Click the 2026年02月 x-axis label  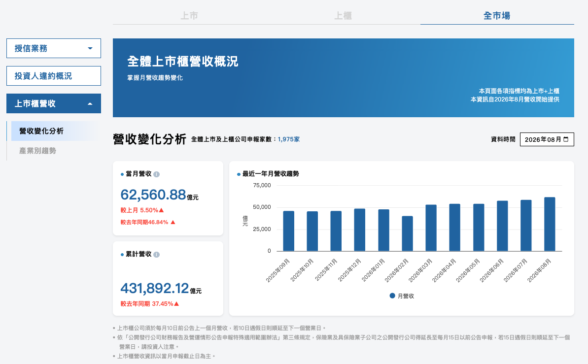point(396,270)
